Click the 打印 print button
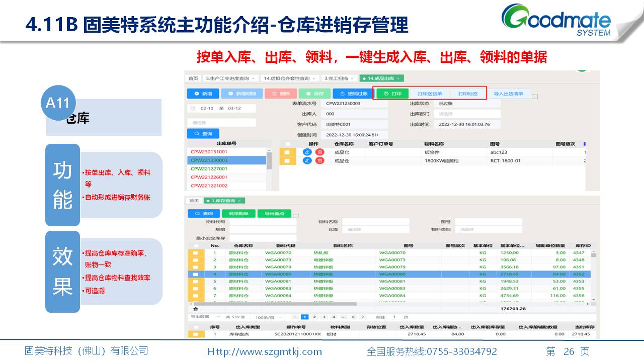 392,94
